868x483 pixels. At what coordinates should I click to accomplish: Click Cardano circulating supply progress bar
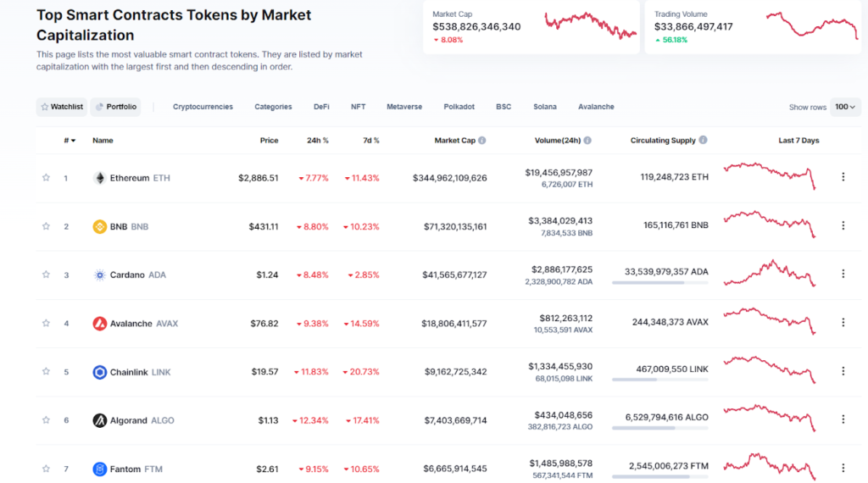pos(659,283)
